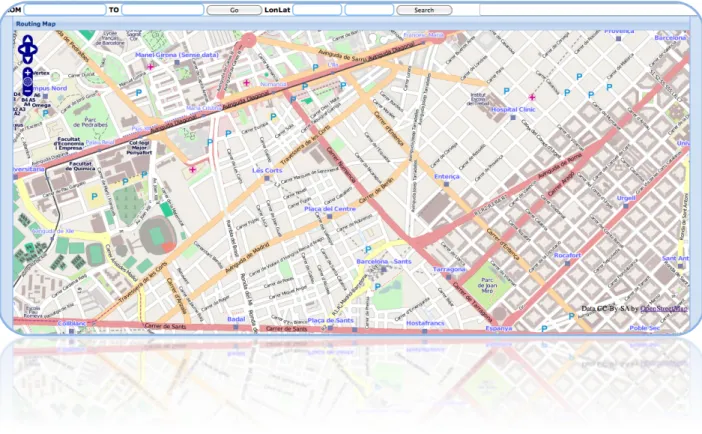Select the Routing Map panel tab

36,24
